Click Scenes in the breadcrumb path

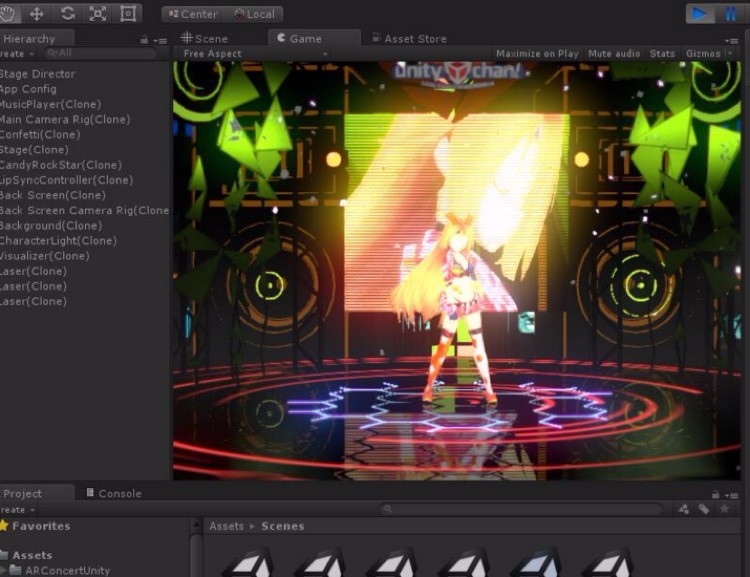click(283, 526)
